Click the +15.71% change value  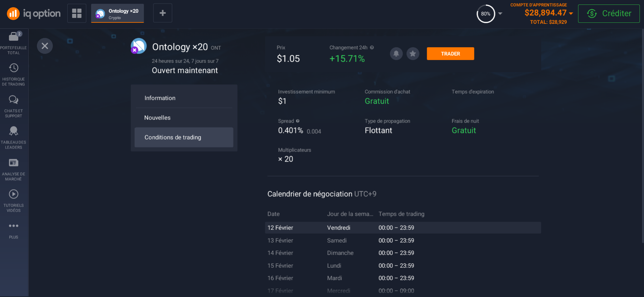(x=347, y=59)
